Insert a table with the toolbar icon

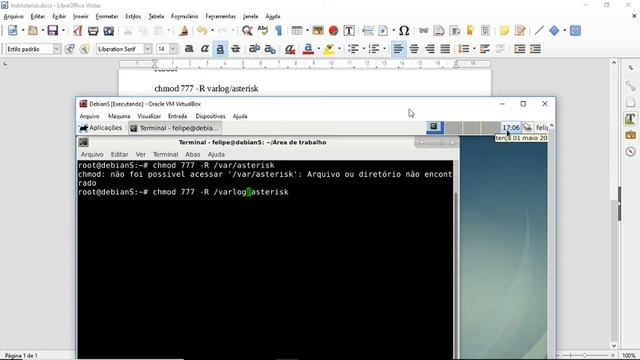click(297, 31)
